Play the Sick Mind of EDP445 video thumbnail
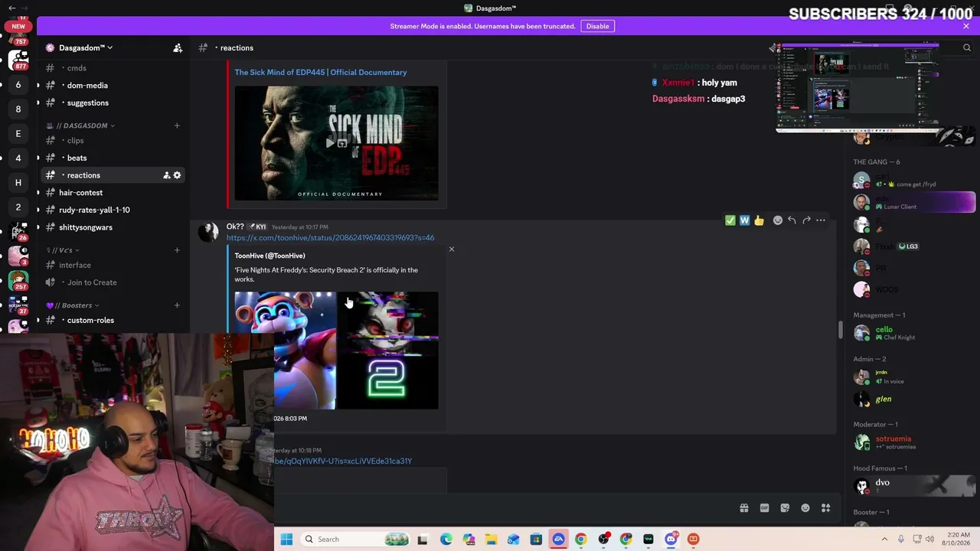 click(x=336, y=143)
